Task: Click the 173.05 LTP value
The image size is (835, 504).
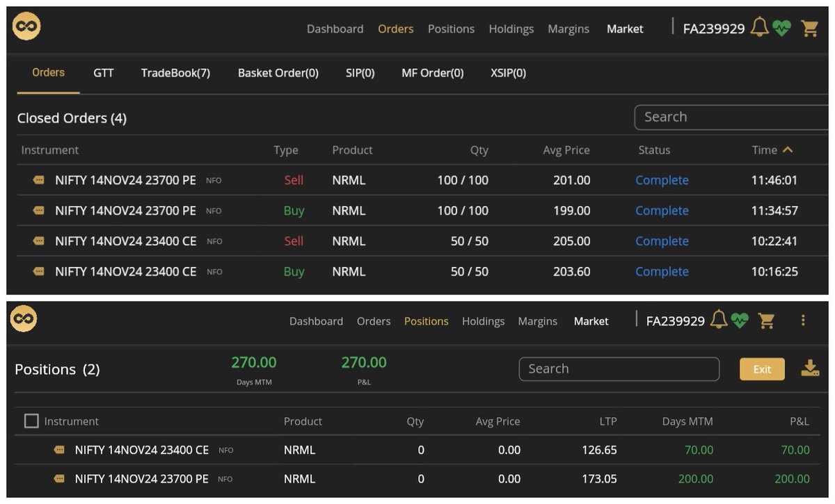Action: click(600, 479)
